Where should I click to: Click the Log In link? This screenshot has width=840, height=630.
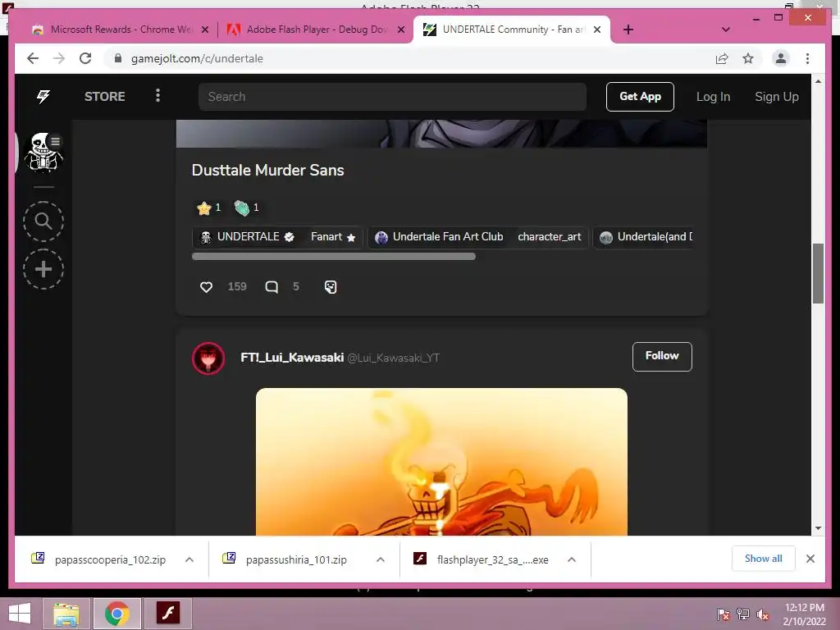pyautogui.click(x=713, y=97)
